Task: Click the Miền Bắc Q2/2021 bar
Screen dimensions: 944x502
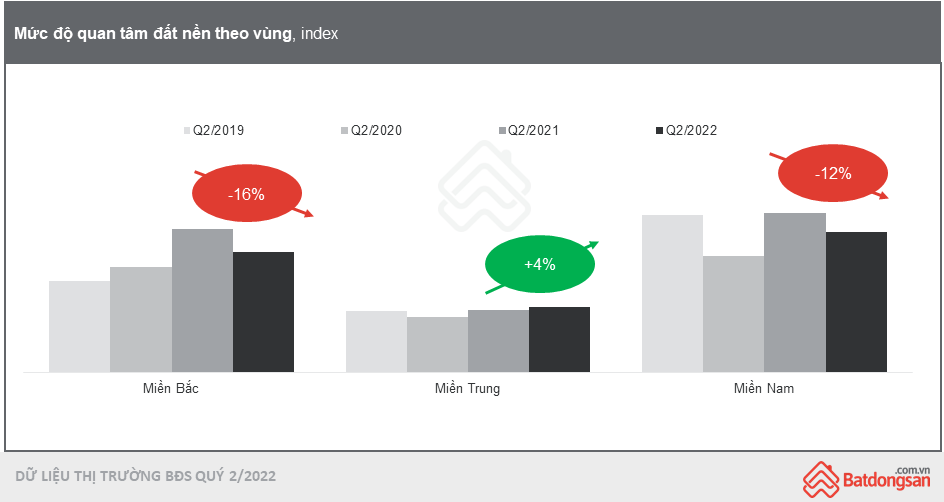Action: [202, 300]
